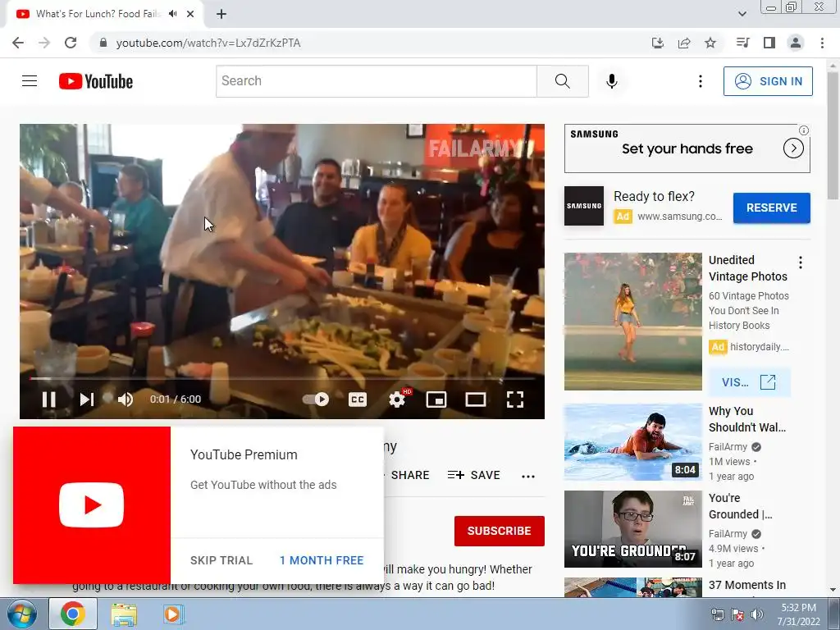Click RESERVE button on Samsung ad

771,208
